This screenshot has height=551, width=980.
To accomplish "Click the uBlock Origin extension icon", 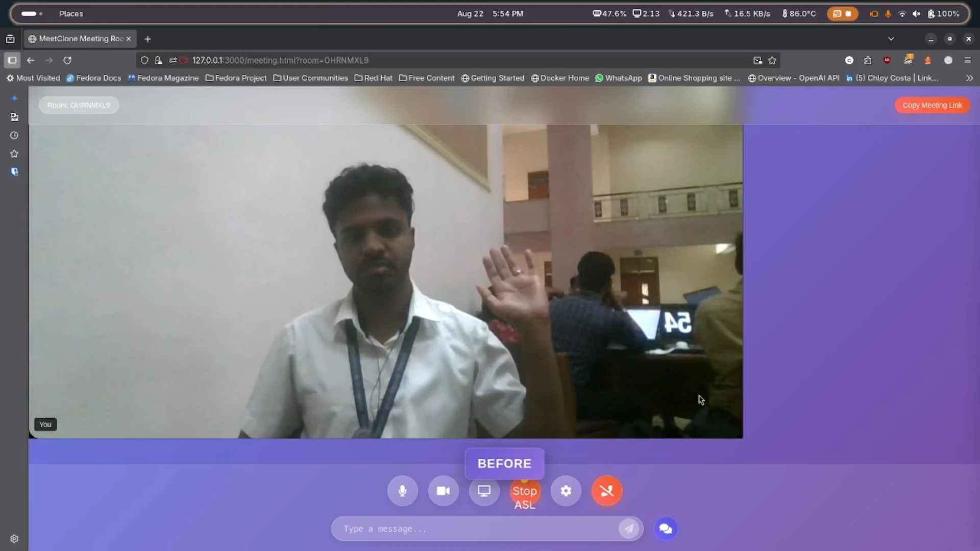I will 888,60.
